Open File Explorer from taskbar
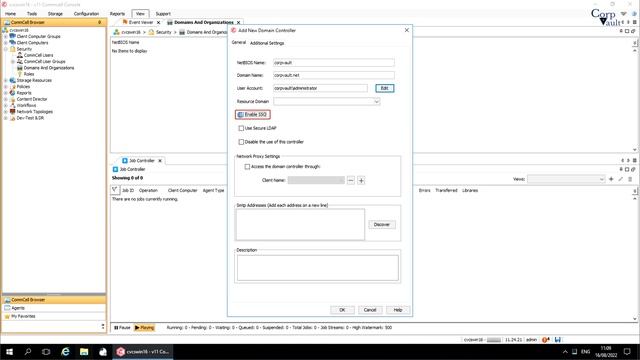640x360 pixels. tap(84, 352)
